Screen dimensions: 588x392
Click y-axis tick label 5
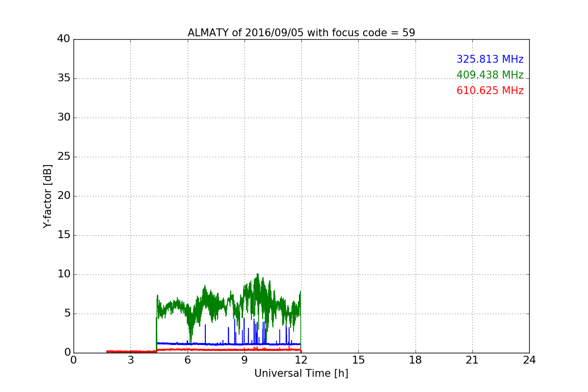[x=67, y=314]
